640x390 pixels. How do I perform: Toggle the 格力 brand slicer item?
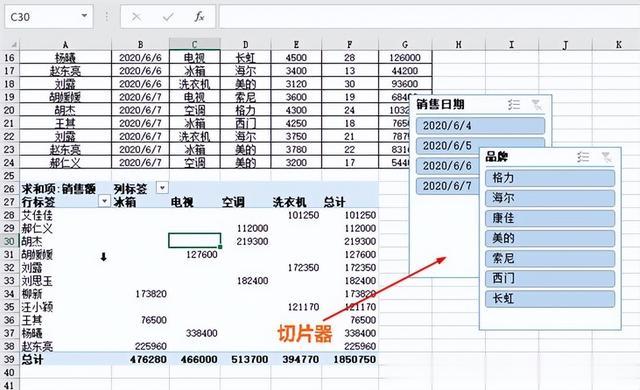[550, 178]
